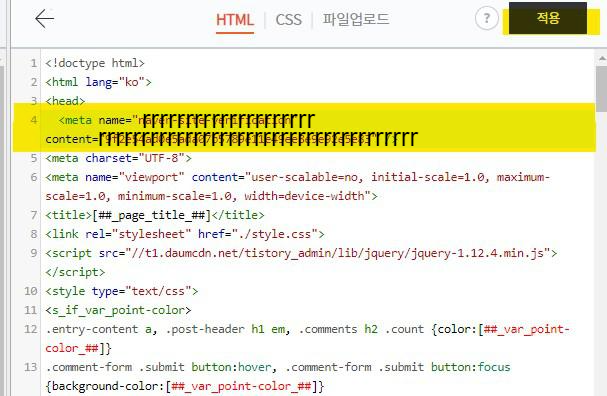Click the content= continuation of line 4
Image resolution: width=607 pixels, height=396 pixels.
coord(231,139)
